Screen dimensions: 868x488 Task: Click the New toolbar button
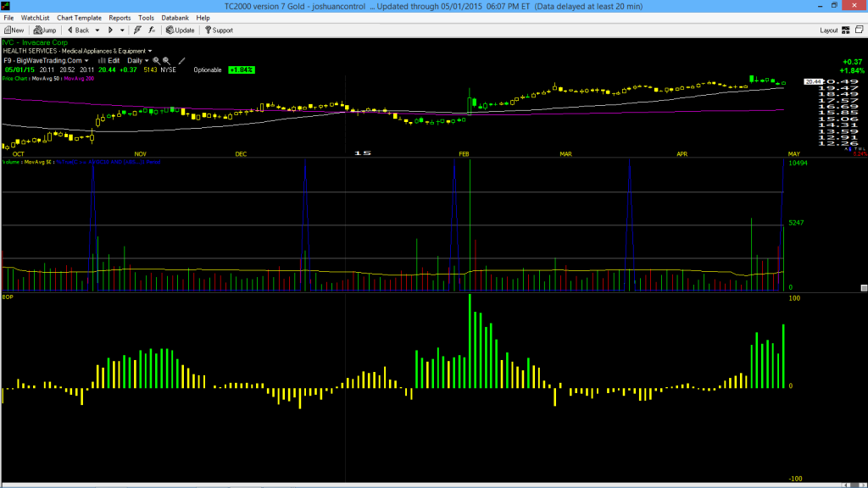[x=14, y=30]
